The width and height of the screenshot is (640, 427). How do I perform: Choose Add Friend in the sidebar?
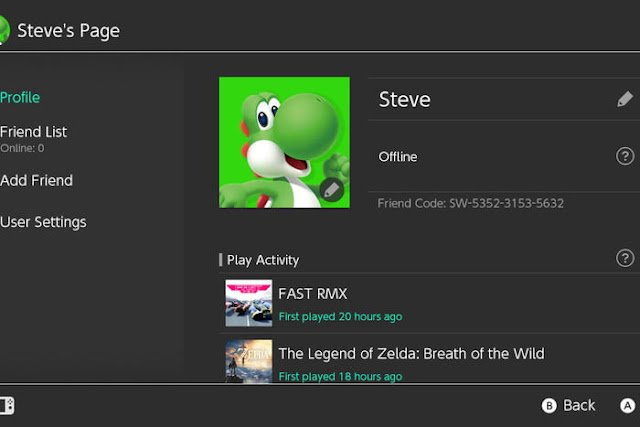tap(37, 181)
